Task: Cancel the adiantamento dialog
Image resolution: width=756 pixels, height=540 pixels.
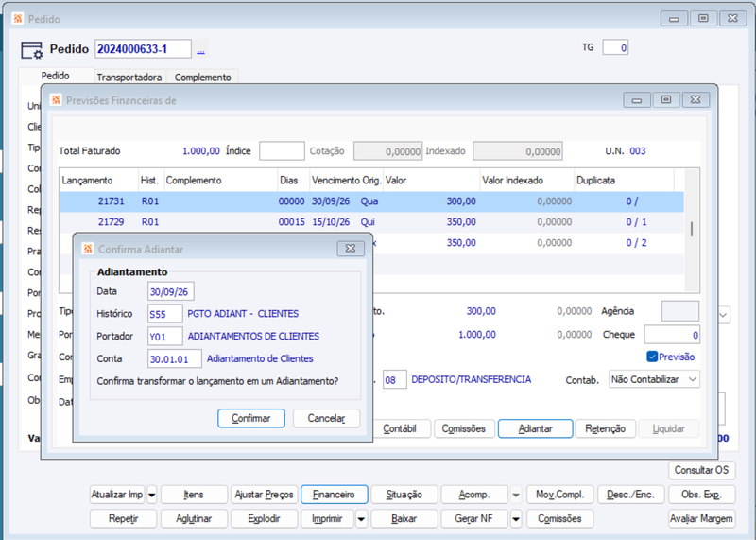Action: [326, 418]
